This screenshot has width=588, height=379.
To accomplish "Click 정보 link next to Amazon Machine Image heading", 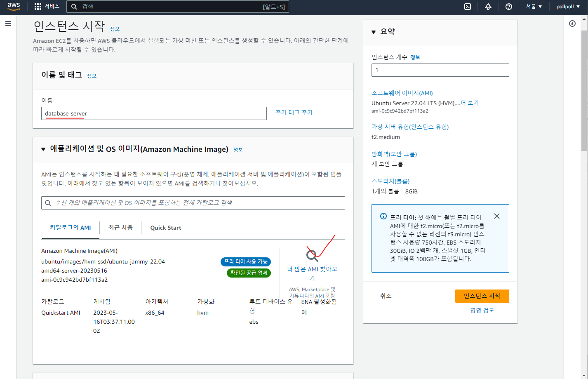I will pos(238,149).
